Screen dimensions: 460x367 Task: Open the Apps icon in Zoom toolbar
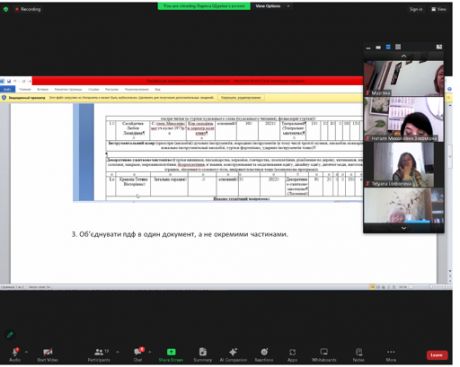tap(292, 354)
